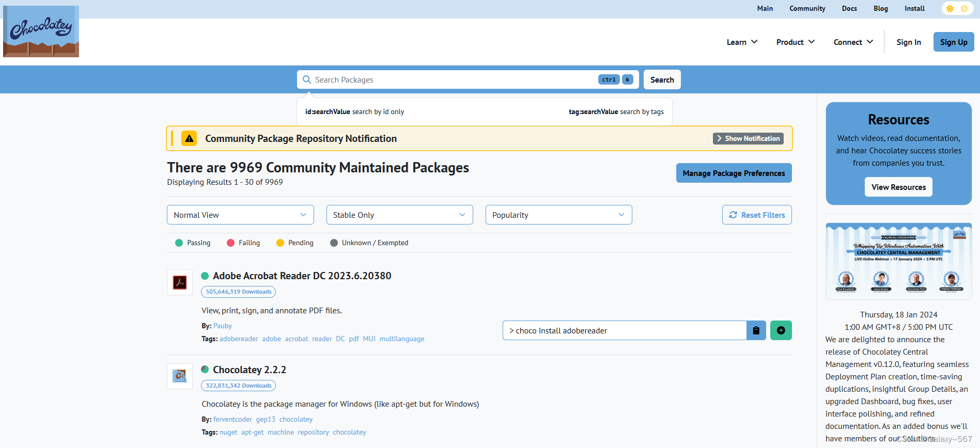980x448 pixels.
Task: Click the Search button
Action: click(x=662, y=79)
